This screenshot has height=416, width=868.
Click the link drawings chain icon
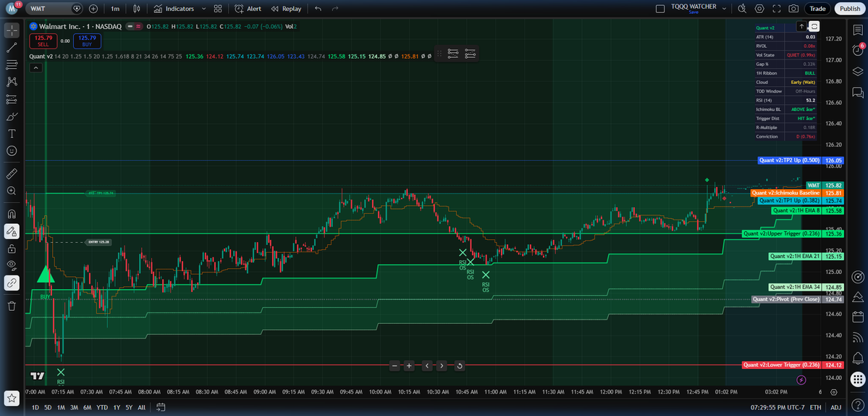tap(12, 283)
